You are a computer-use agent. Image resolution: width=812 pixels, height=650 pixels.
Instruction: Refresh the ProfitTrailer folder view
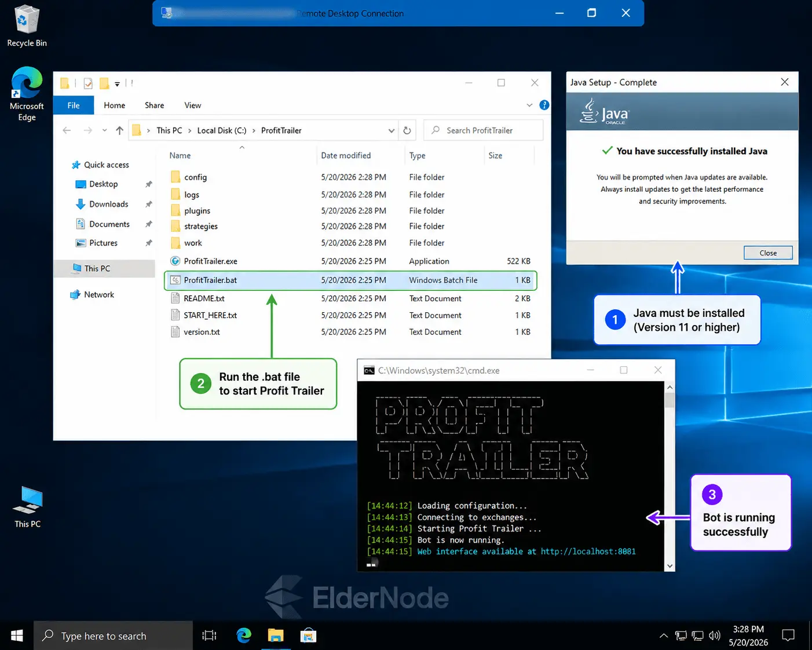click(x=407, y=130)
